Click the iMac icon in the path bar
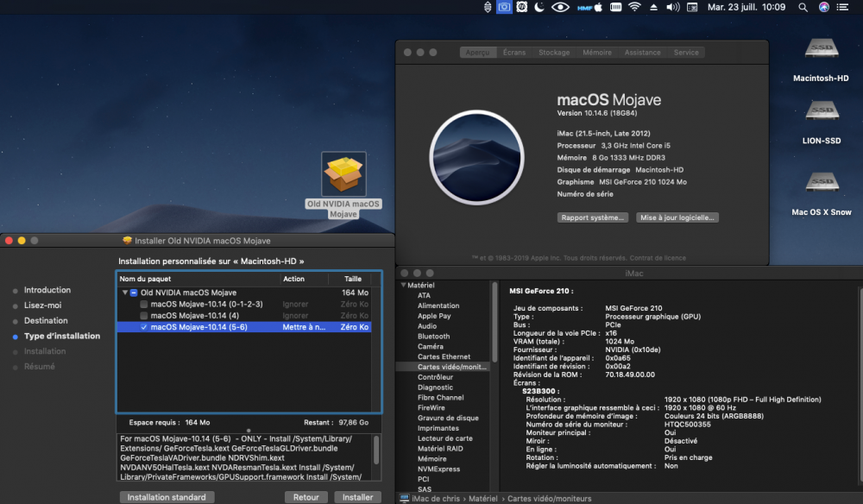 pyautogui.click(x=404, y=499)
